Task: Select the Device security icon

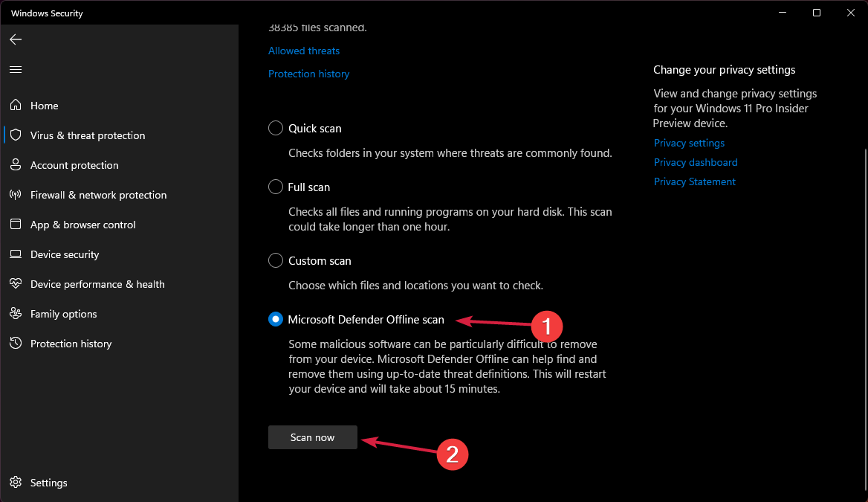Action: click(x=16, y=254)
